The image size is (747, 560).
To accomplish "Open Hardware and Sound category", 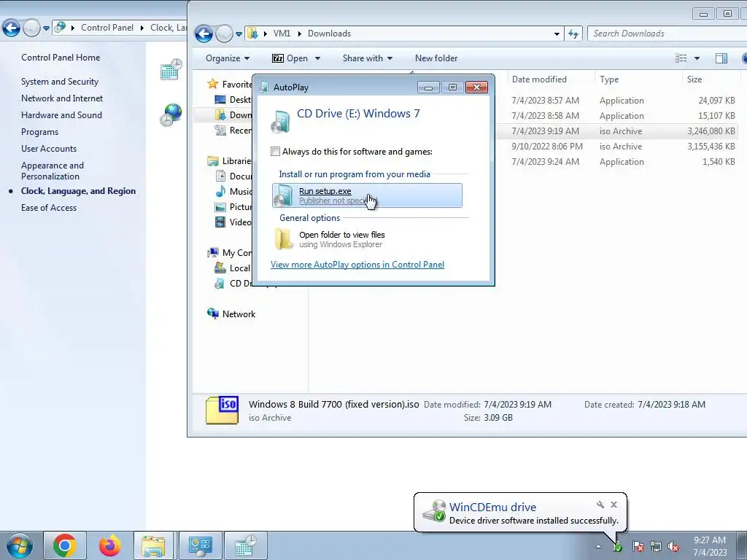I will coord(61,114).
